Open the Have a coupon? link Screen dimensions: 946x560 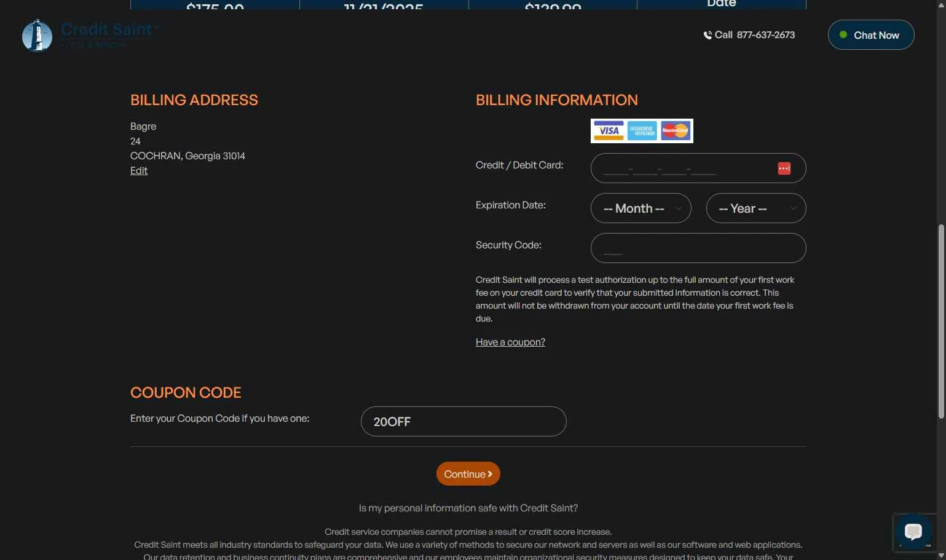coord(510,342)
